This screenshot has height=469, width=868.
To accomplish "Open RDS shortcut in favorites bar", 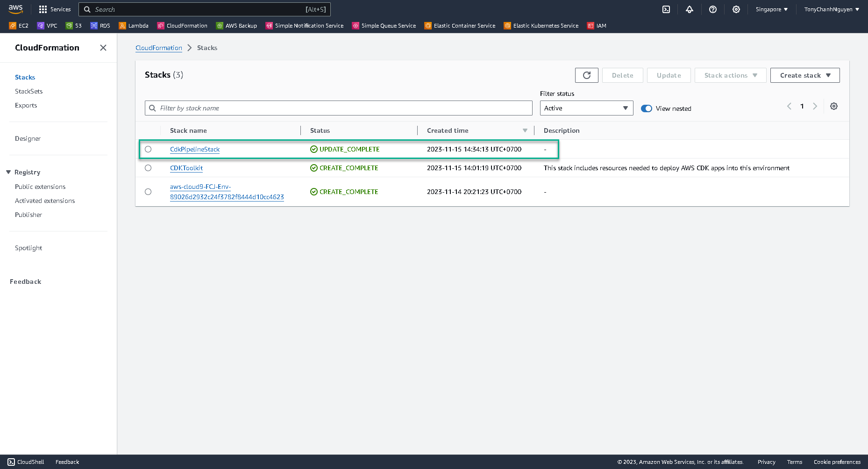I will [100, 26].
